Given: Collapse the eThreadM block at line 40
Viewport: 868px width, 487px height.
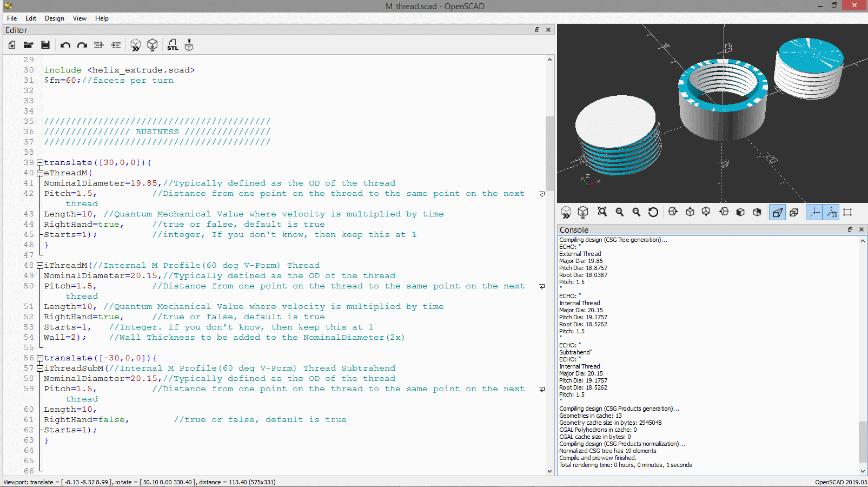Looking at the screenshot, I should tap(39, 173).
